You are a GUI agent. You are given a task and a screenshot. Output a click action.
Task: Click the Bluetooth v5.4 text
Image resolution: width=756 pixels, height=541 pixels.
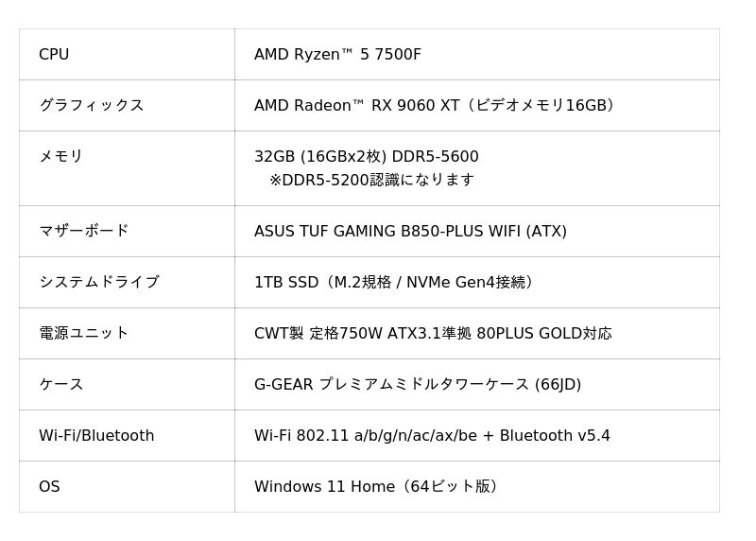coord(555,436)
